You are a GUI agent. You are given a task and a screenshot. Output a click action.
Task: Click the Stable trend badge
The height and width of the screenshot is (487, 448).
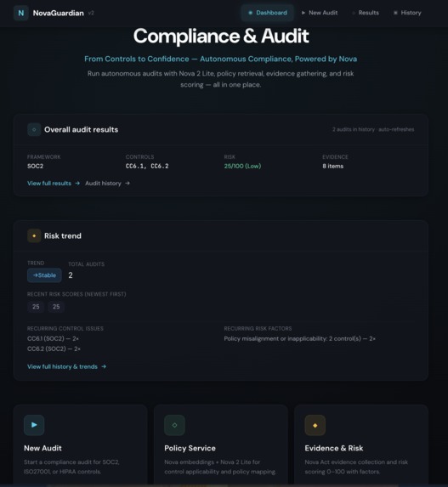pyautogui.click(x=44, y=275)
